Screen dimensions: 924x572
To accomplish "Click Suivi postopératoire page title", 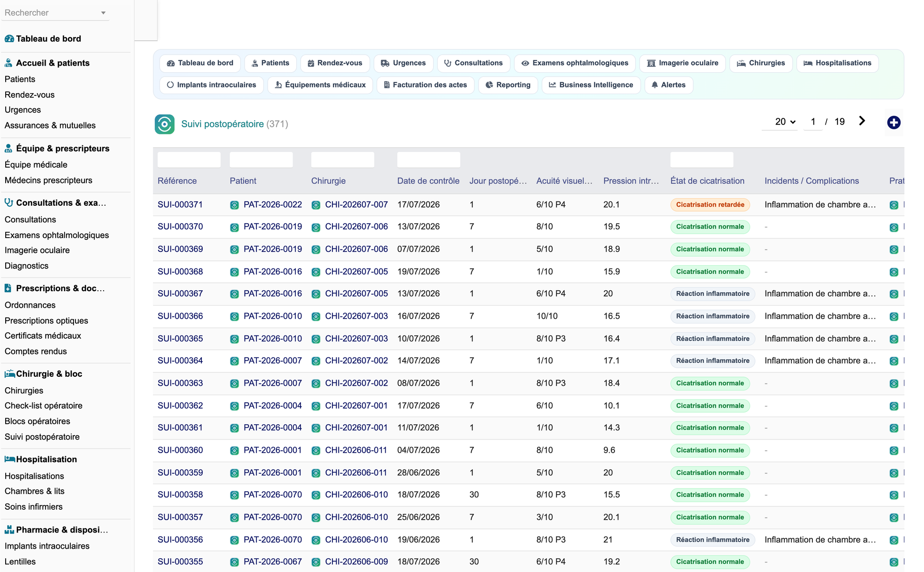I will 222,124.
